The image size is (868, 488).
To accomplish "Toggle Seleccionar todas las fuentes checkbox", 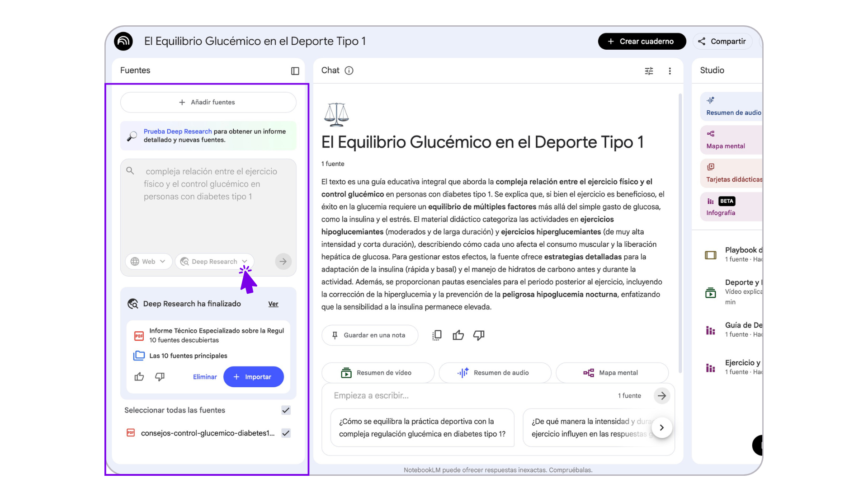I will click(x=286, y=410).
